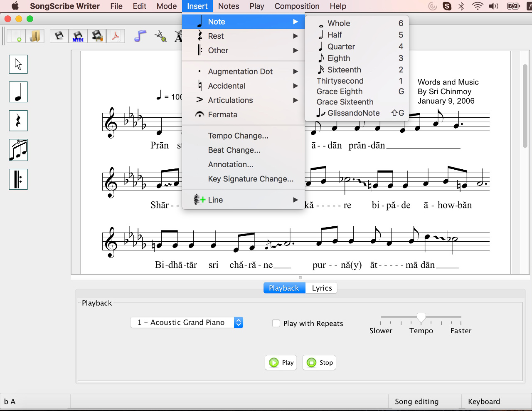
Task: Choose Grace Sixteenth note
Action: point(357,102)
